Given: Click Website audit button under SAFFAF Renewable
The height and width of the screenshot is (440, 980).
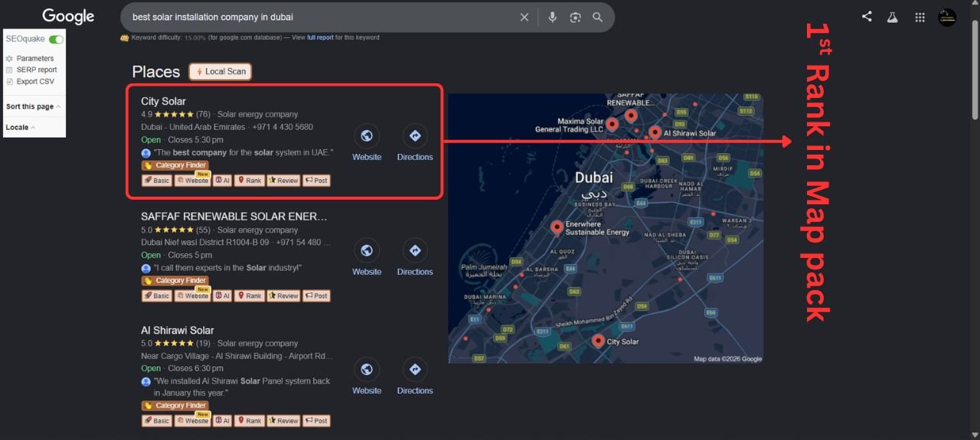Looking at the screenshot, I should pyautogui.click(x=192, y=295).
